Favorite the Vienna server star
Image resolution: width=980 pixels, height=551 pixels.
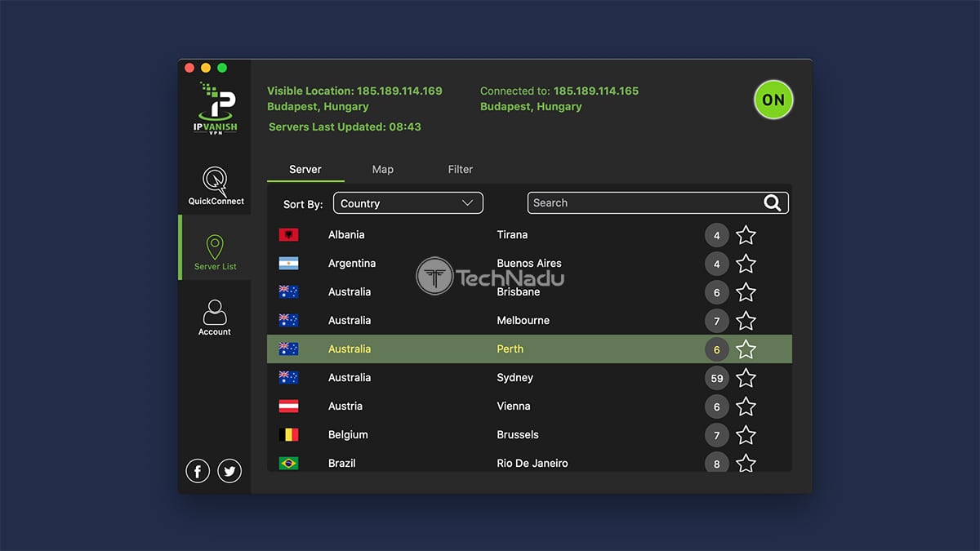pyautogui.click(x=746, y=407)
